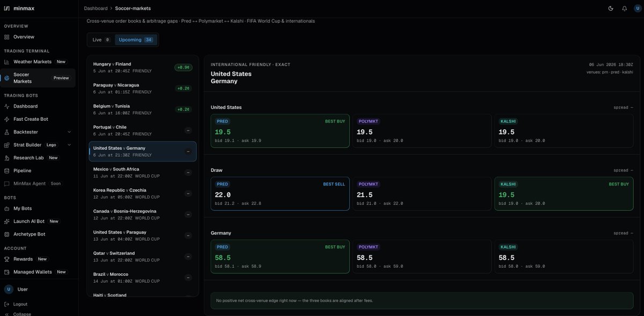The image size is (644, 316).
Task: Click +0.9¢ badge on Hungary row
Action: coord(183,68)
